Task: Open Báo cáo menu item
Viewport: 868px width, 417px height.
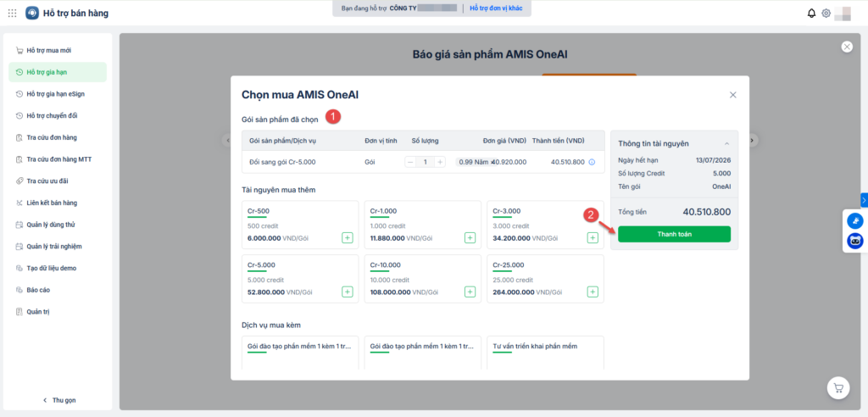Action: tap(58, 290)
